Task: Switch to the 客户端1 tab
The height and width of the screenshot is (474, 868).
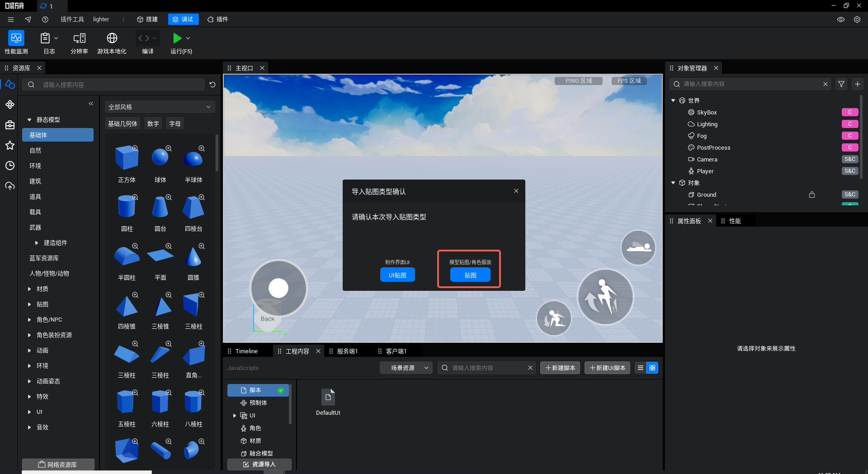Action: click(x=396, y=351)
